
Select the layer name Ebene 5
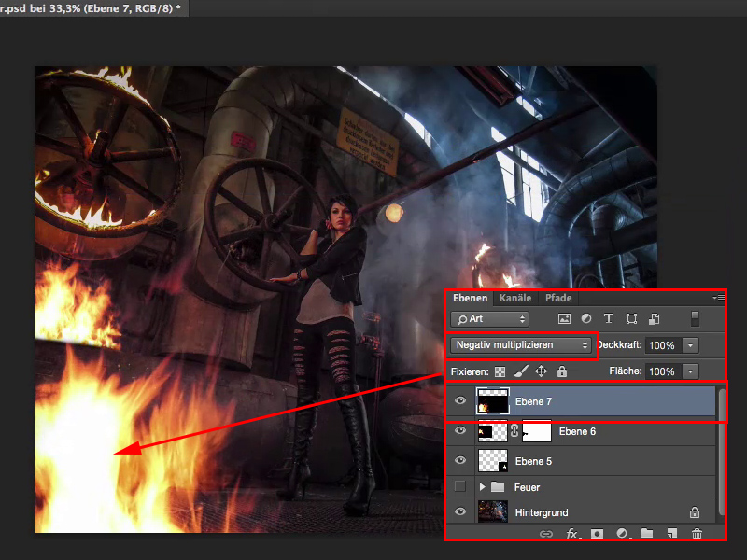pos(533,461)
